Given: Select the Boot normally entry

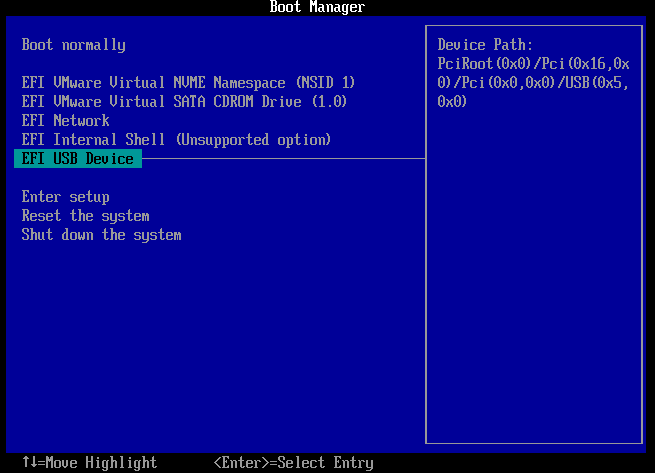Looking at the screenshot, I should 74,45.
